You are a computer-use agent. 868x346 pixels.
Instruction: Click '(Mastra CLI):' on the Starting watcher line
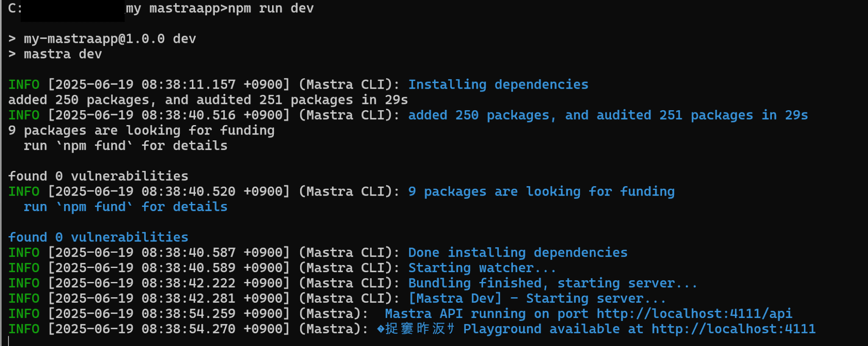(x=349, y=268)
